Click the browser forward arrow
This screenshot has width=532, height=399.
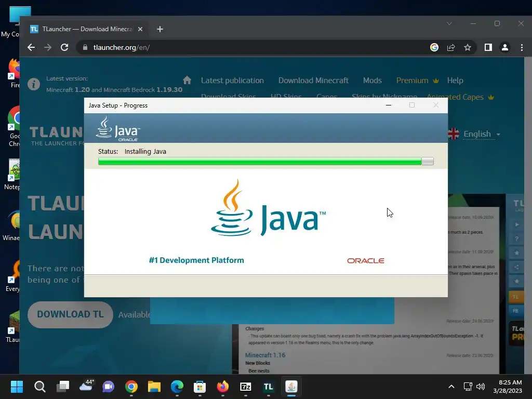(x=48, y=47)
